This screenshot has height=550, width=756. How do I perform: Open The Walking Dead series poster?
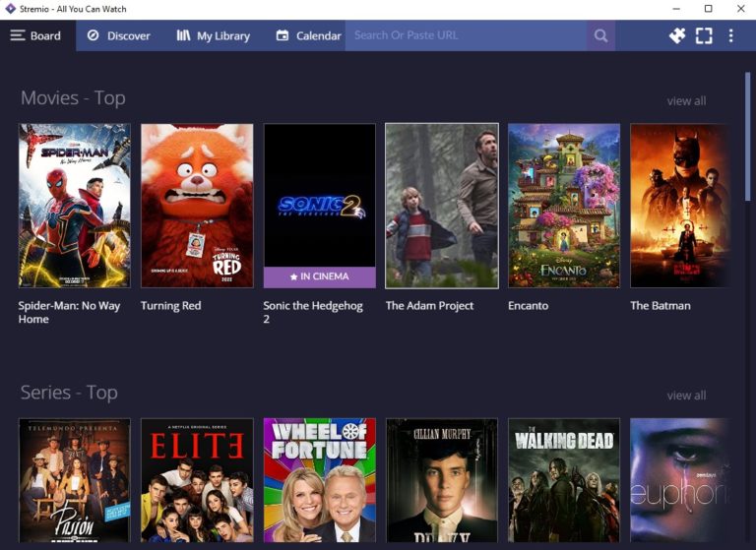[x=564, y=480]
